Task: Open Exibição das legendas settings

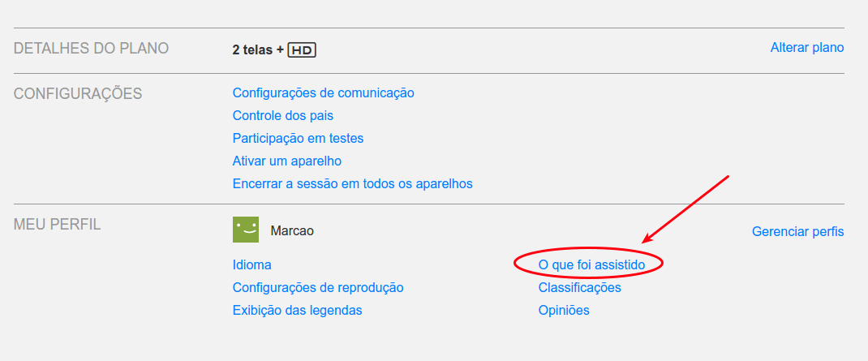Action: (297, 311)
